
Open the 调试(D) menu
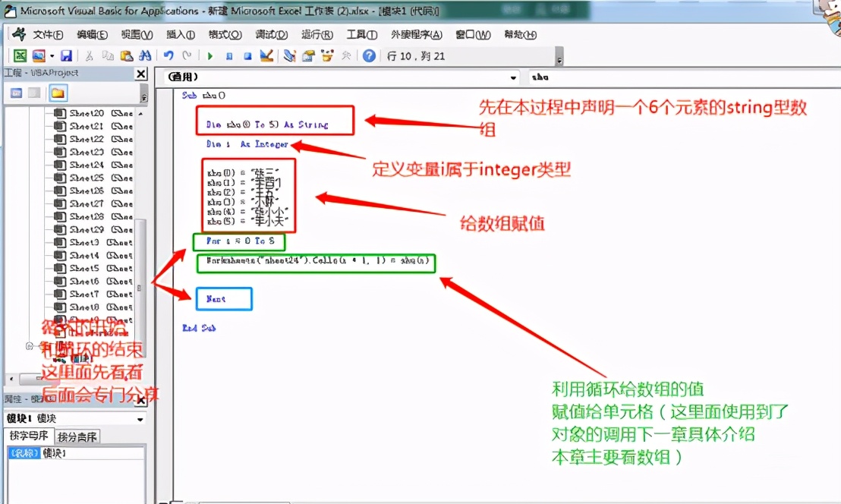pyautogui.click(x=272, y=35)
